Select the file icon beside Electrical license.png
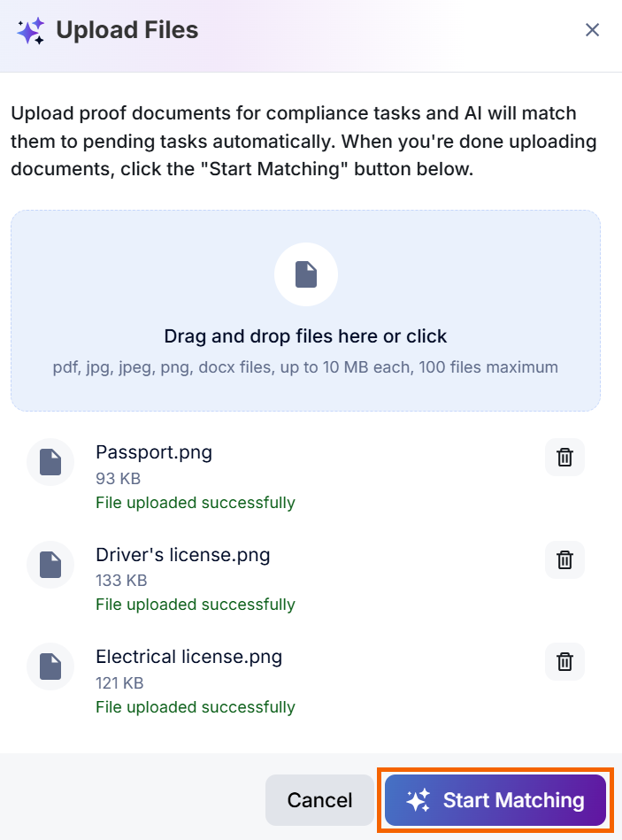The height and width of the screenshot is (840, 622). pyautogui.click(x=50, y=667)
